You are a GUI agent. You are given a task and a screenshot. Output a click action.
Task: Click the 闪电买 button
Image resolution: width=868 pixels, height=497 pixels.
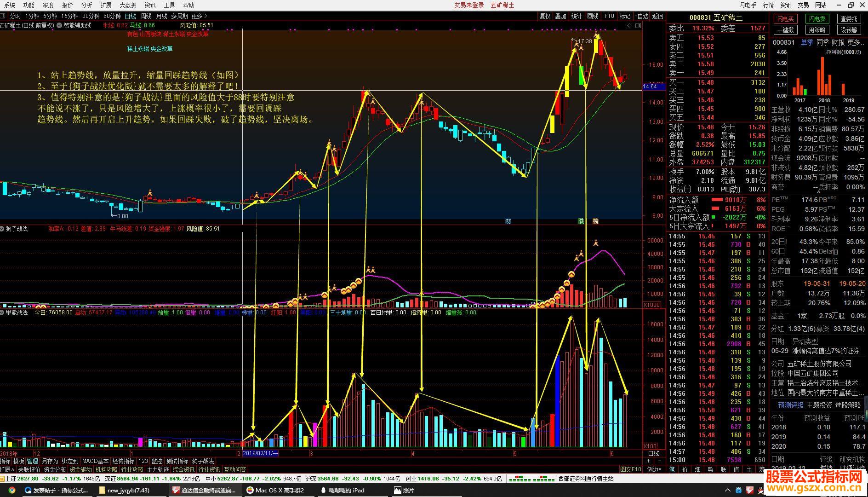coord(785,19)
